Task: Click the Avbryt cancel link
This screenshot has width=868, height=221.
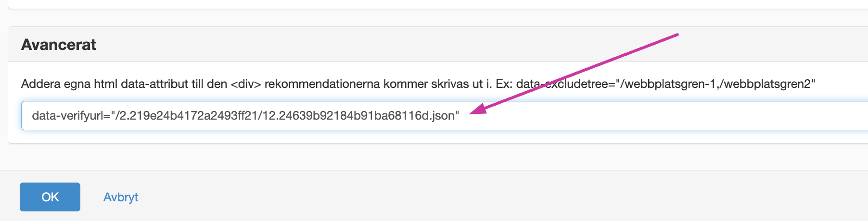Action: click(x=120, y=197)
